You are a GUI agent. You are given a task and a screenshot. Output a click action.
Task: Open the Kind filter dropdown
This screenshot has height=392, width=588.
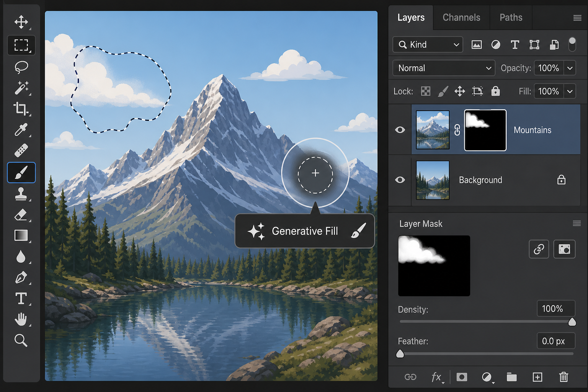coord(428,44)
